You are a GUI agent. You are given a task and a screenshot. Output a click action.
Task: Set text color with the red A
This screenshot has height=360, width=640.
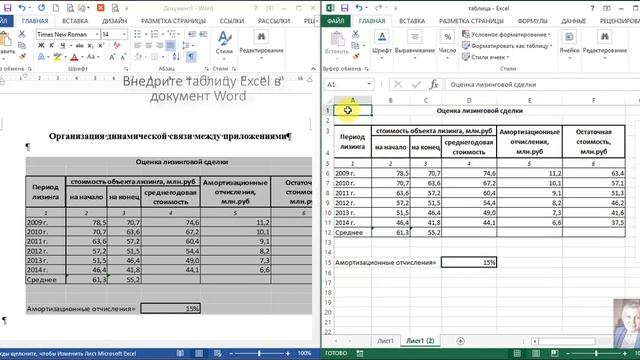(x=74, y=57)
